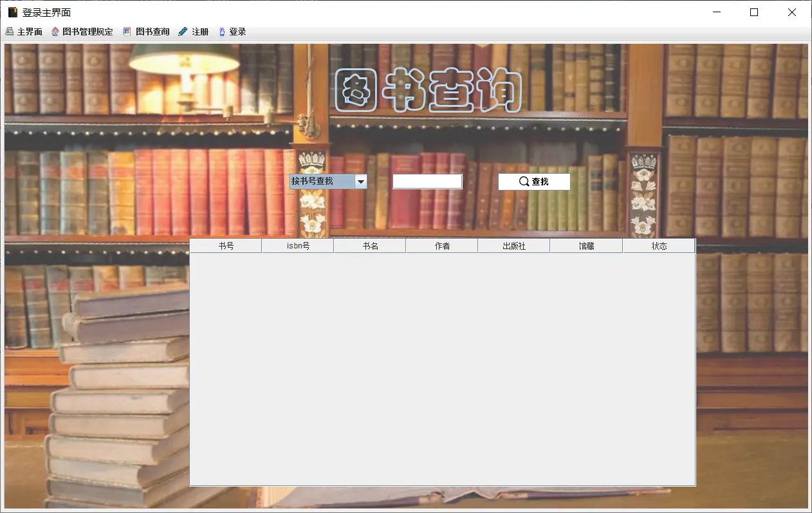Select the 图书查询 toolbar icon
The width and height of the screenshot is (812, 513).
pos(126,30)
